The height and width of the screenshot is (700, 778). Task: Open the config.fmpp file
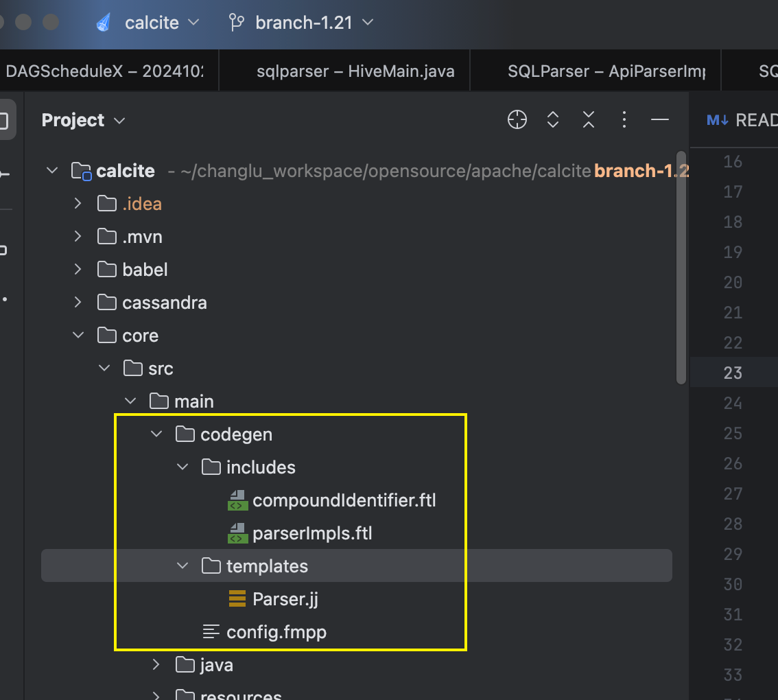coord(276,632)
